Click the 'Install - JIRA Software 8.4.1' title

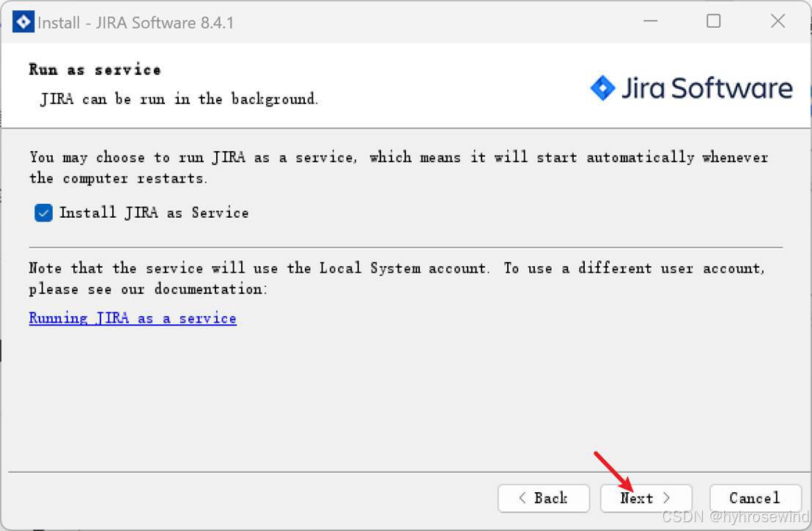coord(136,23)
